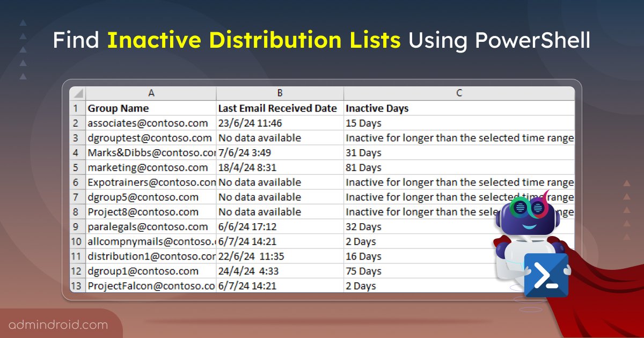Click cell distribution1@contoso.com
The width and height of the screenshot is (644, 338).
pos(151,256)
